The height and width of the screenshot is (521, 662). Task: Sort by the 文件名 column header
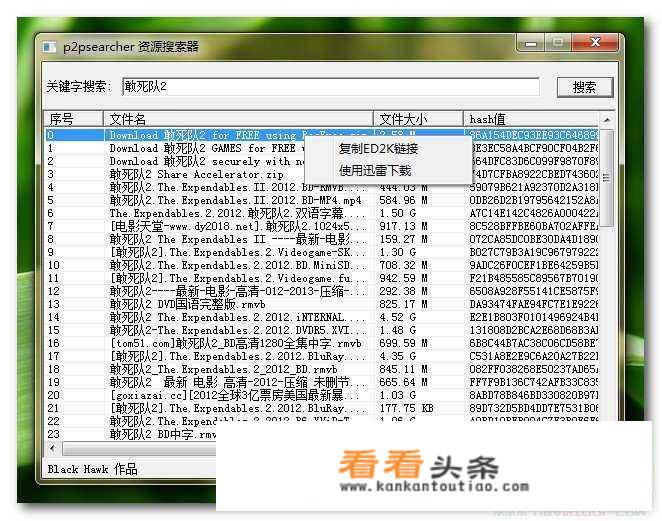(239, 119)
